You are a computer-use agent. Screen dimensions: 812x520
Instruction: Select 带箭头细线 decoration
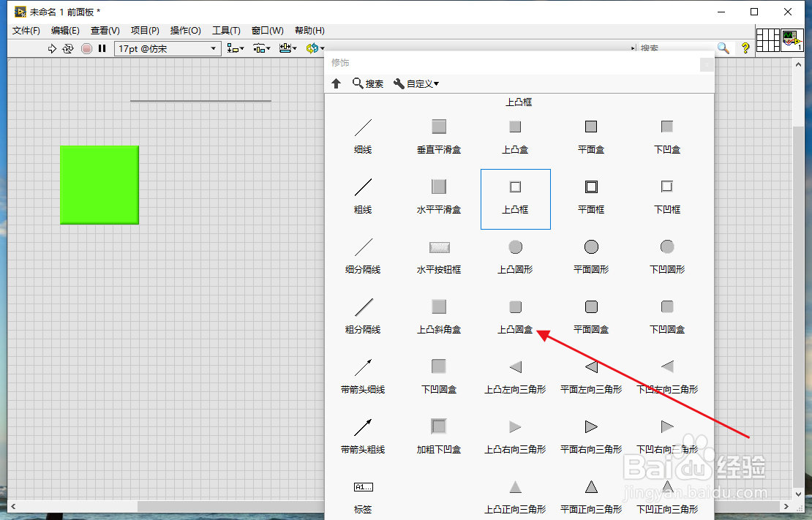click(363, 377)
